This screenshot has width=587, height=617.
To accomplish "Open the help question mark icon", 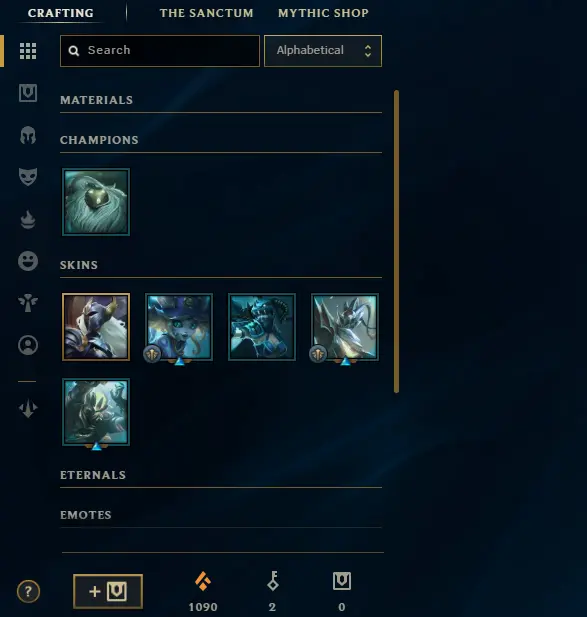I will click(28, 591).
